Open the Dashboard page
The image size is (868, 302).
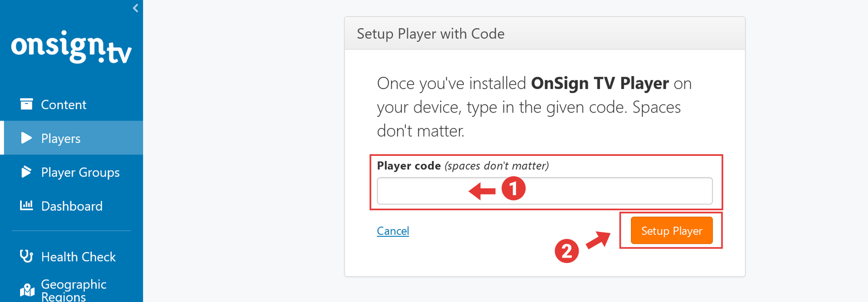pyautogui.click(x=72, y=206)
